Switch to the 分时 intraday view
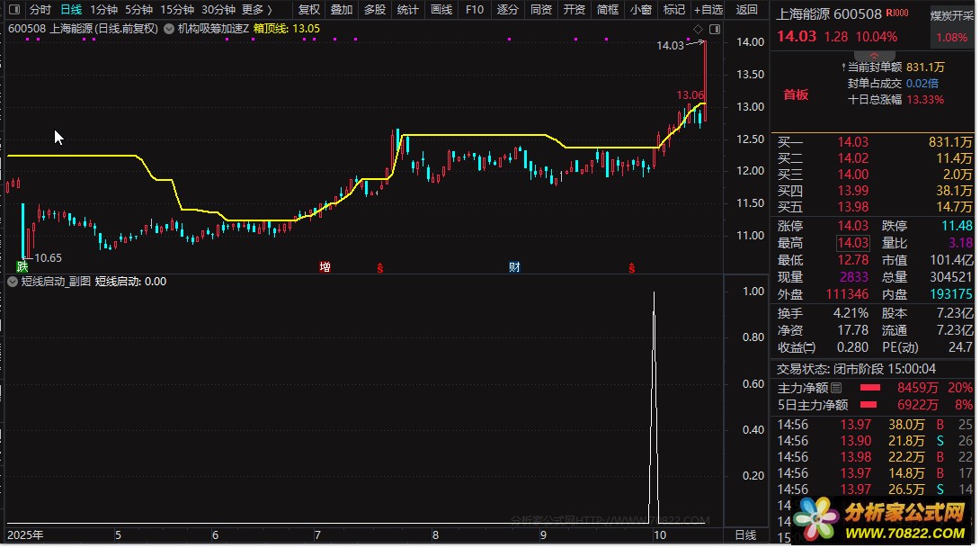 pos(40,10)
